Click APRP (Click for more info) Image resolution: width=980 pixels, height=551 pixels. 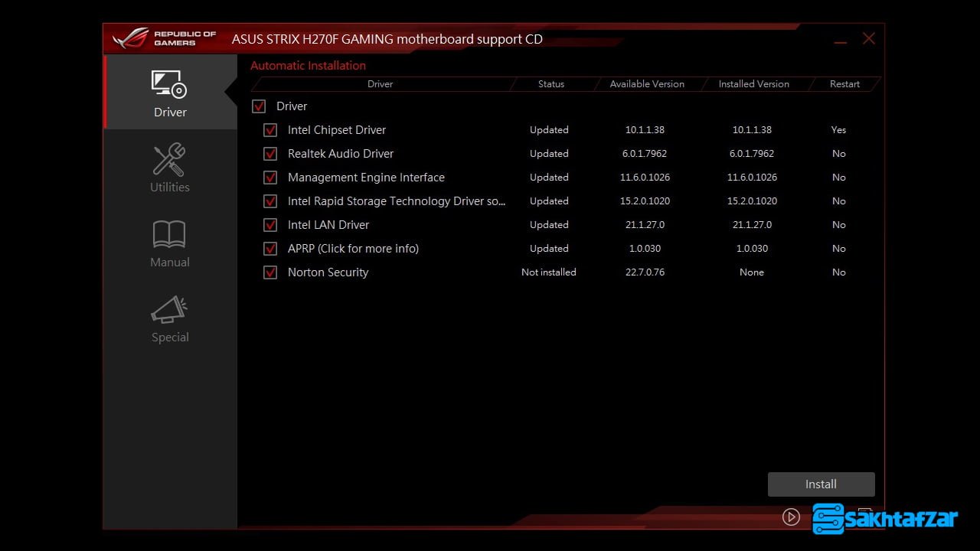(353, 249)
